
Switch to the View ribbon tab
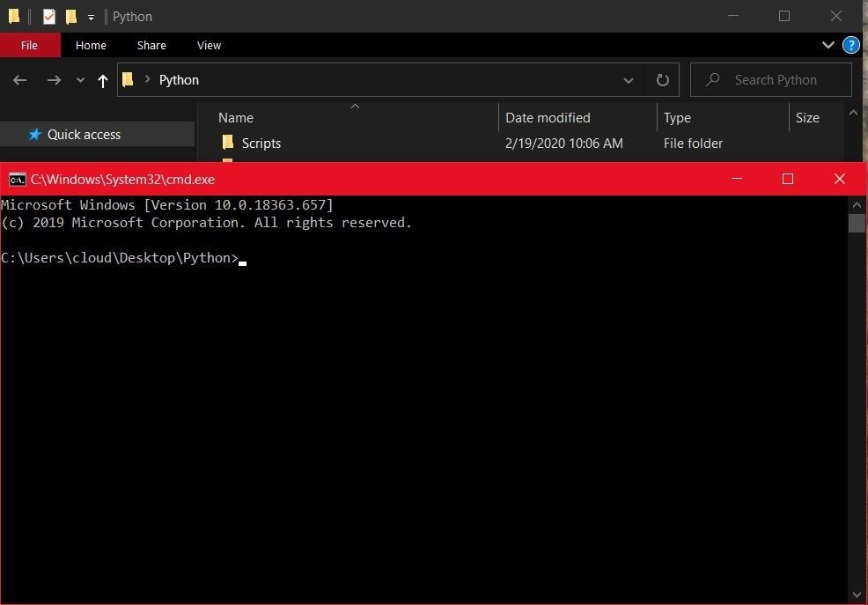click(209, 46)
